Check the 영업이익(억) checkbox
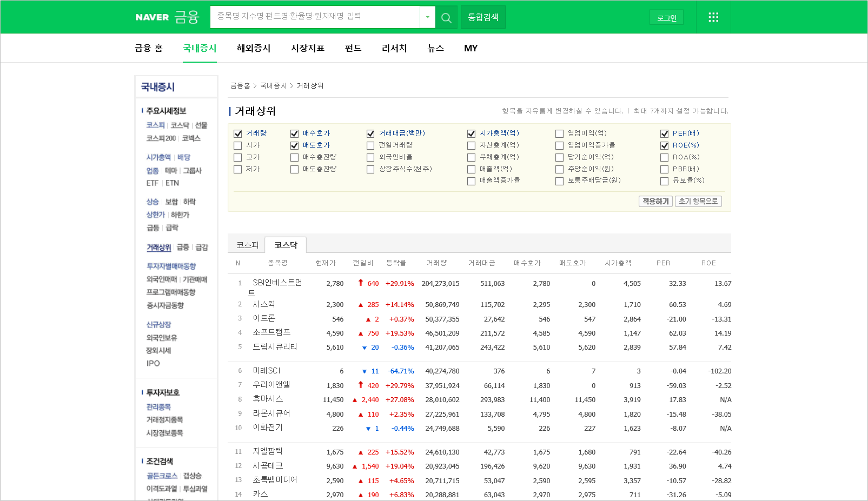 point(559,133)
